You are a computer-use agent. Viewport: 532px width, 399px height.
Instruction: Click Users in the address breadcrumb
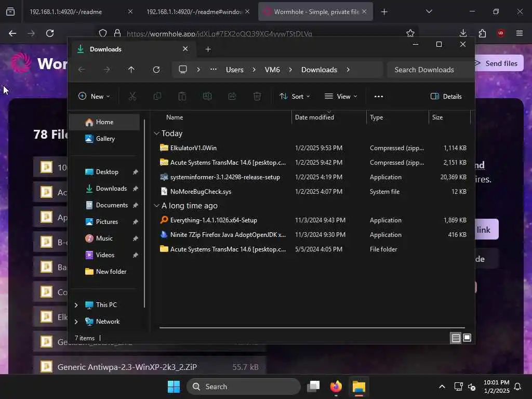(234, 70)
